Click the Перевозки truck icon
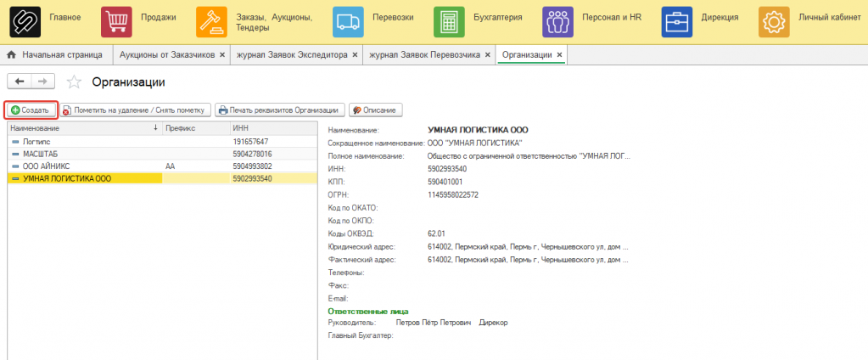Image resolution: width=868 pixels, height=360 pixels. 348,21
